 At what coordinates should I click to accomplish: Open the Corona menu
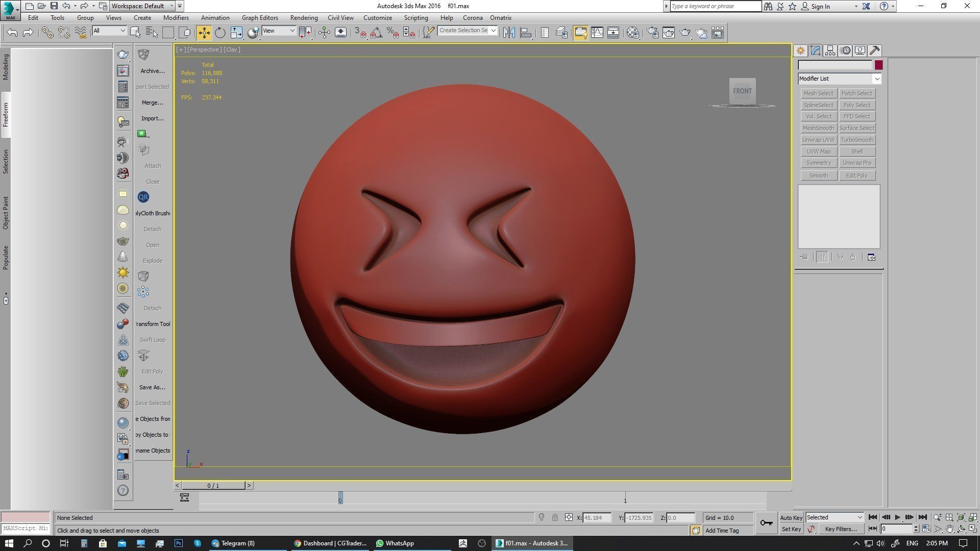(473, 18)
